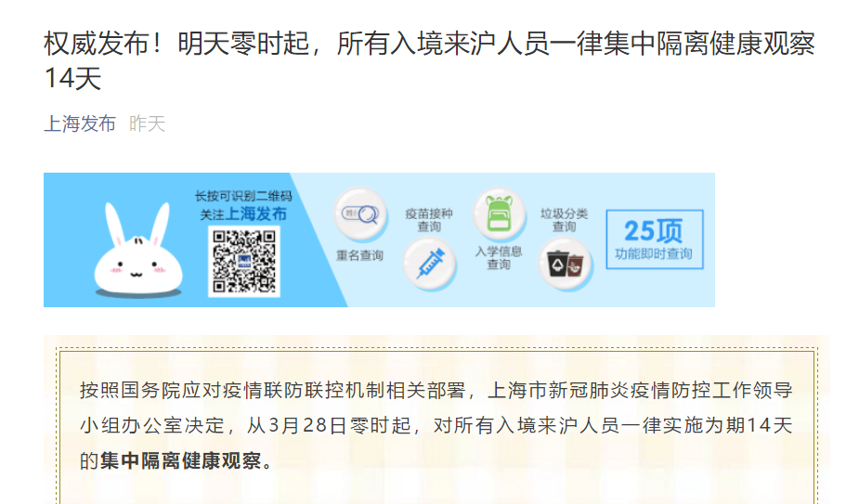Screen dimensions: 859x504
Task: Click the article headline title
Action: pos(429,60)
